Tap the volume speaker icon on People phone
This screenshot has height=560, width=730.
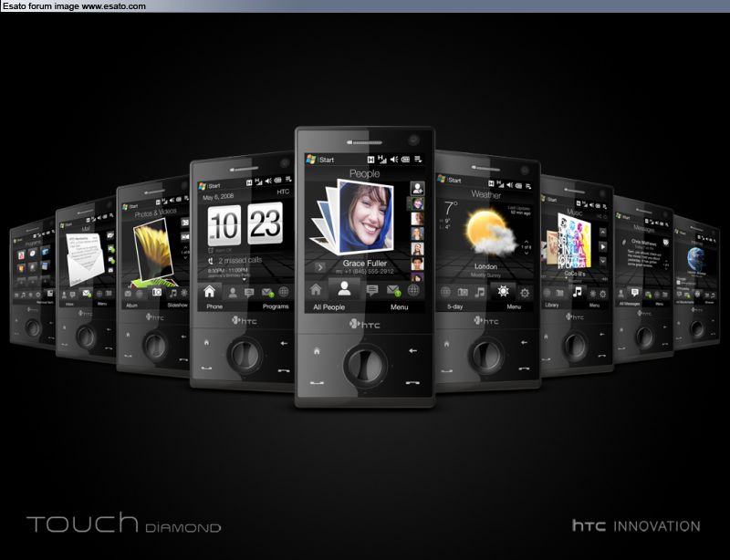click(394, 160)
